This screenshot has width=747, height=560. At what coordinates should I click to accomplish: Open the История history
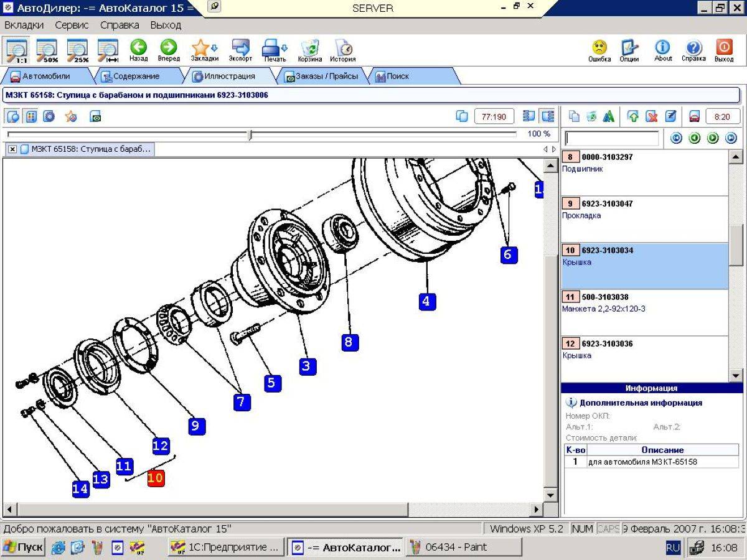coord(343,50)
